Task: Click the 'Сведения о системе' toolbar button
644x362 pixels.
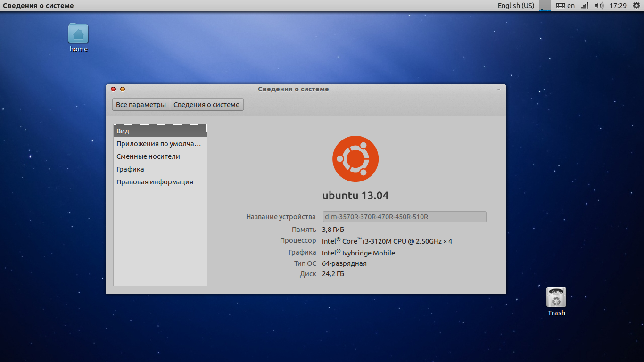Action: point(206,105)
